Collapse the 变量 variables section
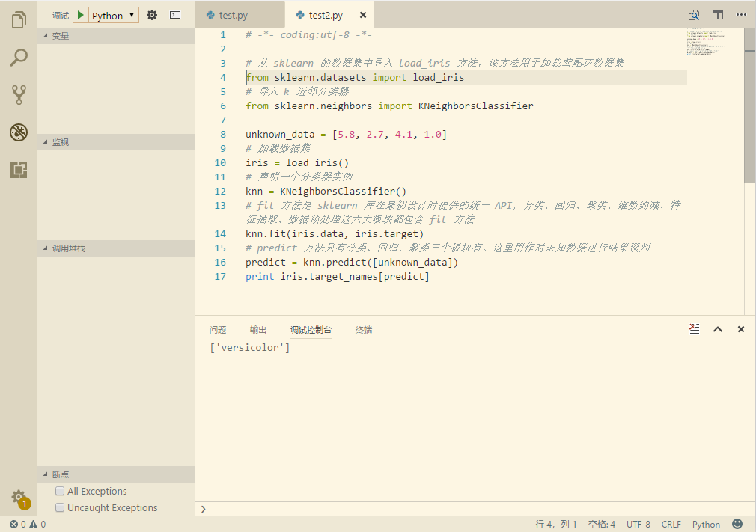Image resolution: width=756 pixels, height=532 pixels. 116,36
